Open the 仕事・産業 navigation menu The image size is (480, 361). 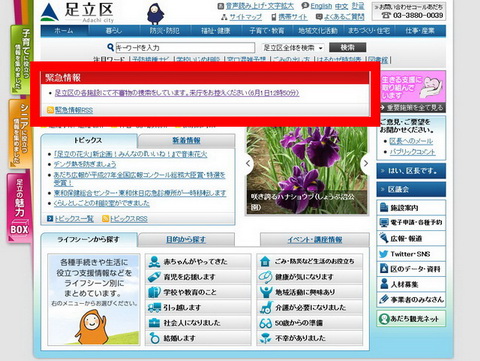[x=420, y=31]
